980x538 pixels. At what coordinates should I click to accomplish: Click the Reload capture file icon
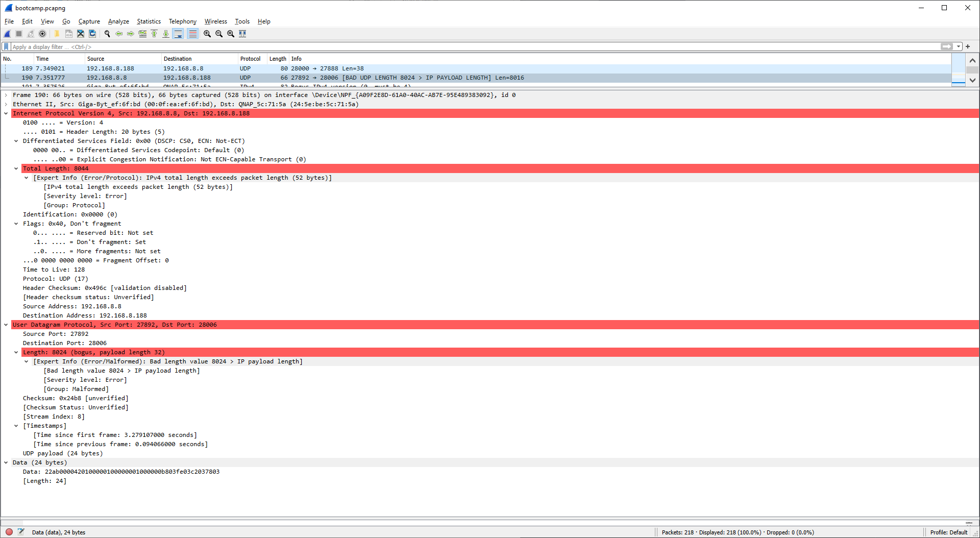click(92, 34)
